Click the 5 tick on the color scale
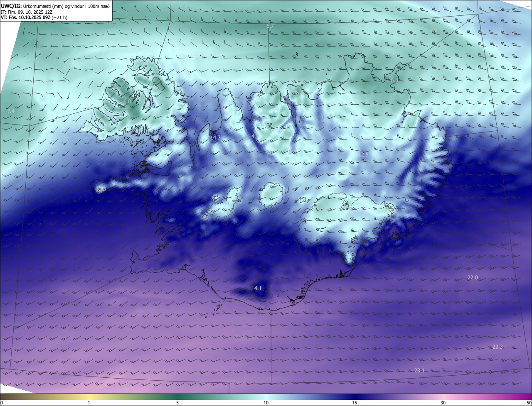Viewport: 532px width, 406px height. (x=177, y=403)
